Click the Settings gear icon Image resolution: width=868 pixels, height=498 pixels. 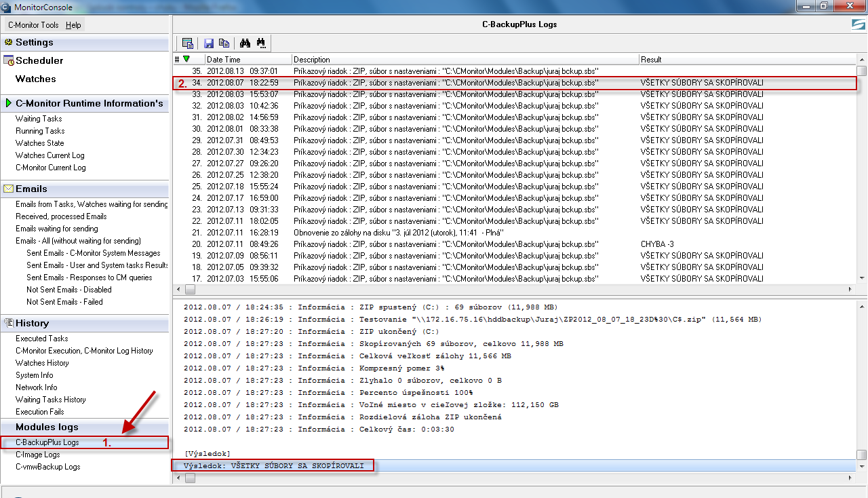[x=8, y=42]
